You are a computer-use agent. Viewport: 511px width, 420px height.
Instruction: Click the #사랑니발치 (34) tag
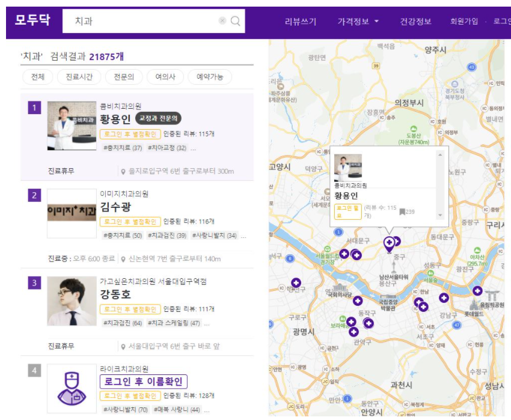(215, 236)
